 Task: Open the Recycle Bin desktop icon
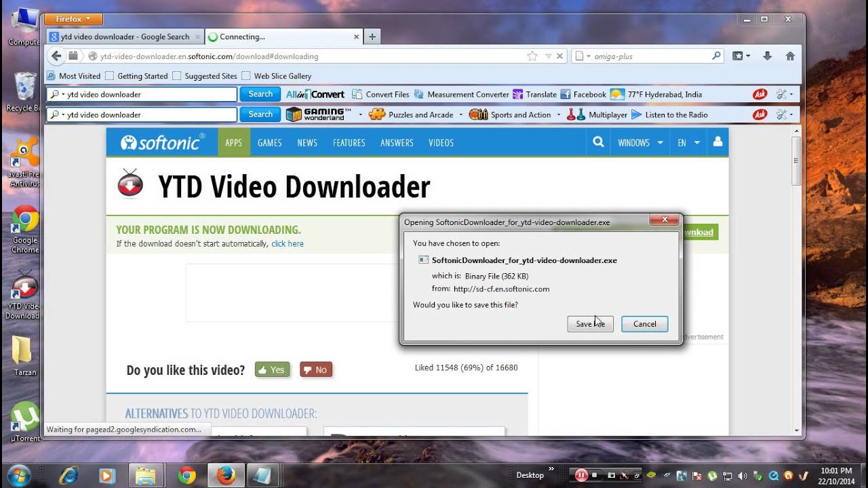point(24,91)
